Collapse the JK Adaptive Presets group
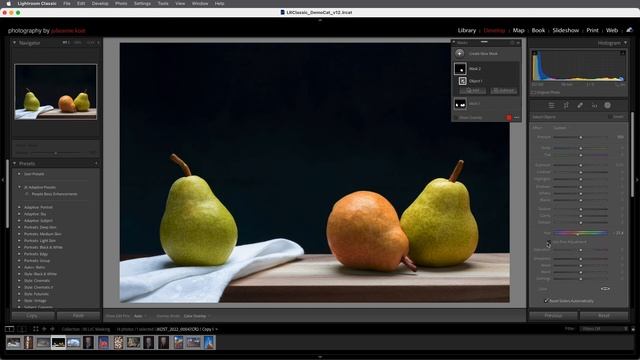Viewport: 640px width, 360px height. [x=19, y=187]
